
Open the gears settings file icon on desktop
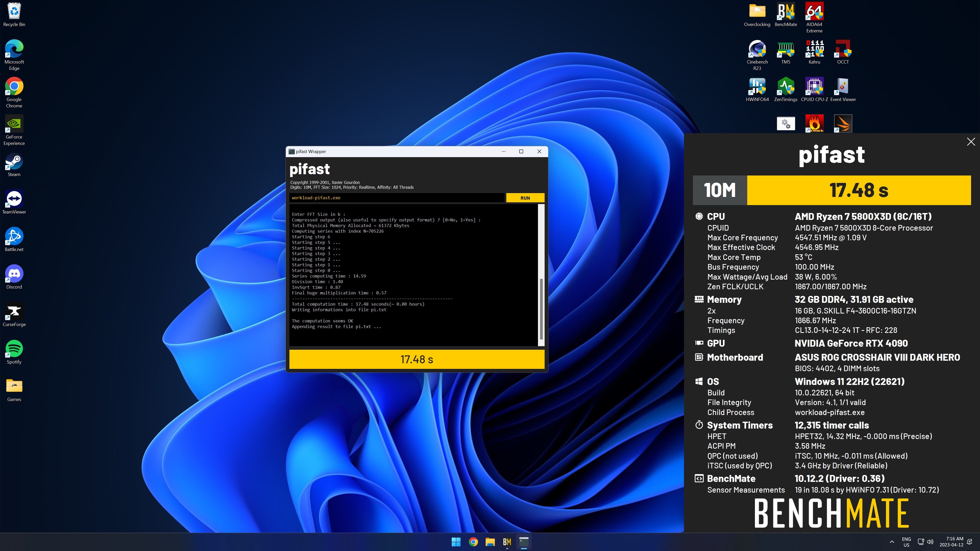[786, 123]
